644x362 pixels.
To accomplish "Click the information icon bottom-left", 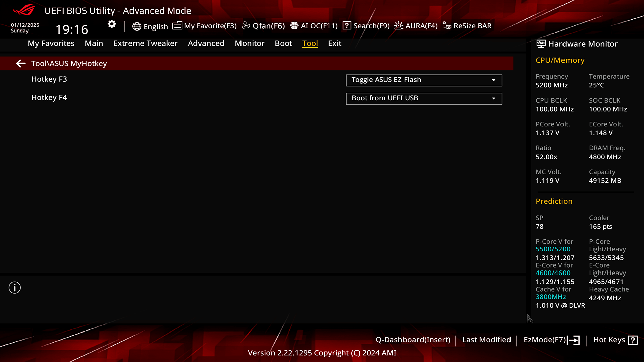I will point(15,288).
